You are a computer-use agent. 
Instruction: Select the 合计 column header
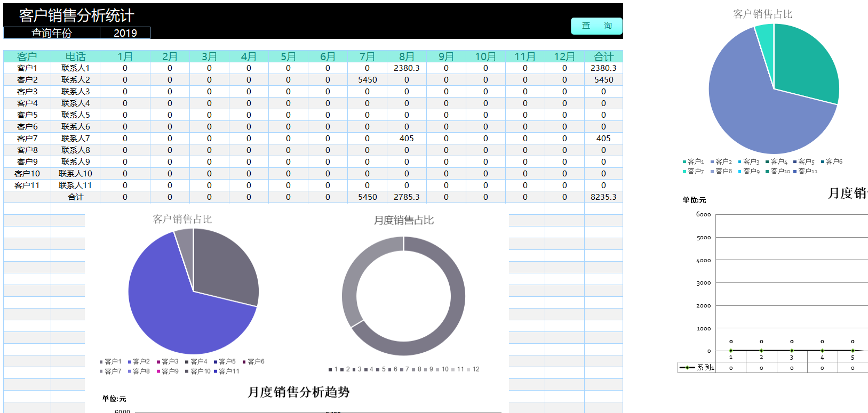click(603, 56)
